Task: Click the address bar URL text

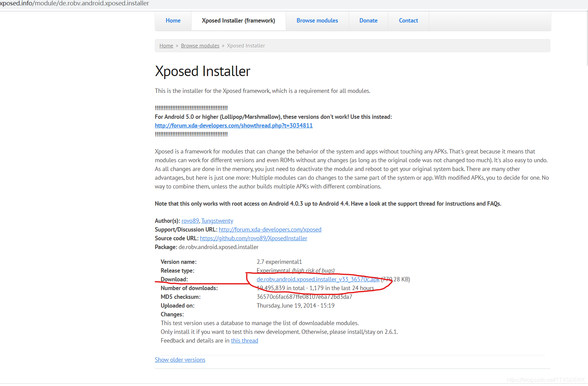Action: 74,3
